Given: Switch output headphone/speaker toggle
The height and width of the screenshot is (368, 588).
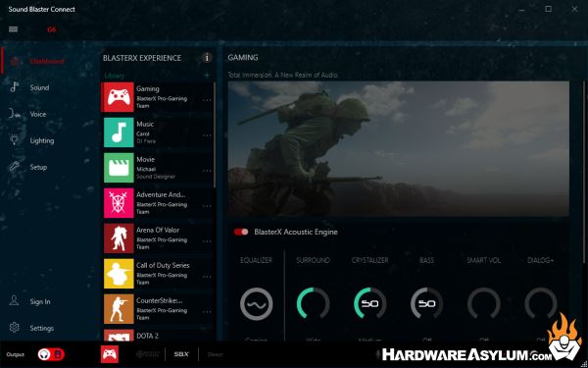Looking at the screenshot, I should coord(51,354).
